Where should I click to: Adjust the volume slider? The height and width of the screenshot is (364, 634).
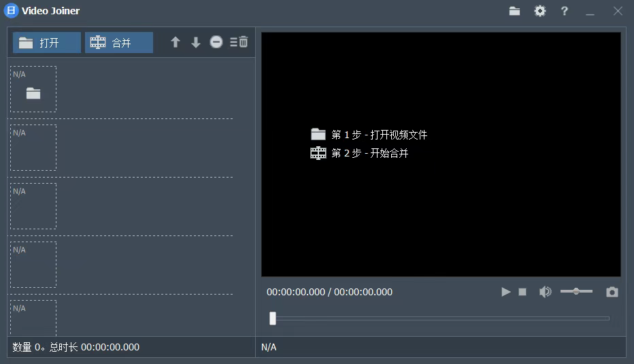(x=576, y=291)
